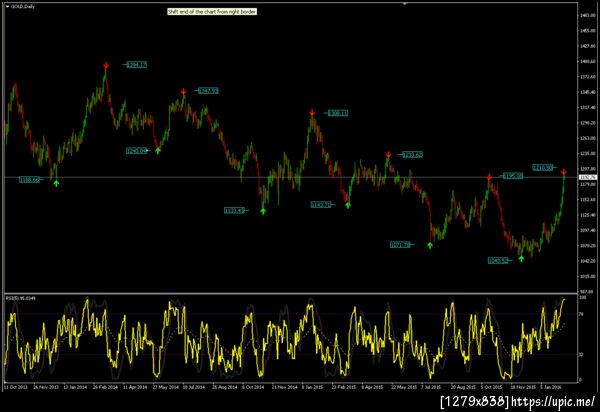Click the green up arrow beside label 1133.43
Image resolution: width=600 pixels, height=412 pixels.
click(x=263, y=211)
